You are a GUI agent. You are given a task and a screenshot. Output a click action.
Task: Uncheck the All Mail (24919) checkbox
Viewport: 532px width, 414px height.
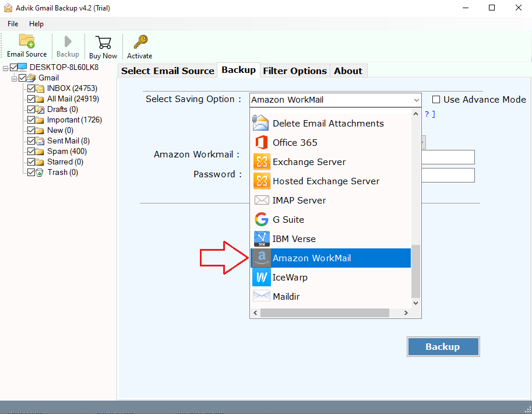point(31,99)
